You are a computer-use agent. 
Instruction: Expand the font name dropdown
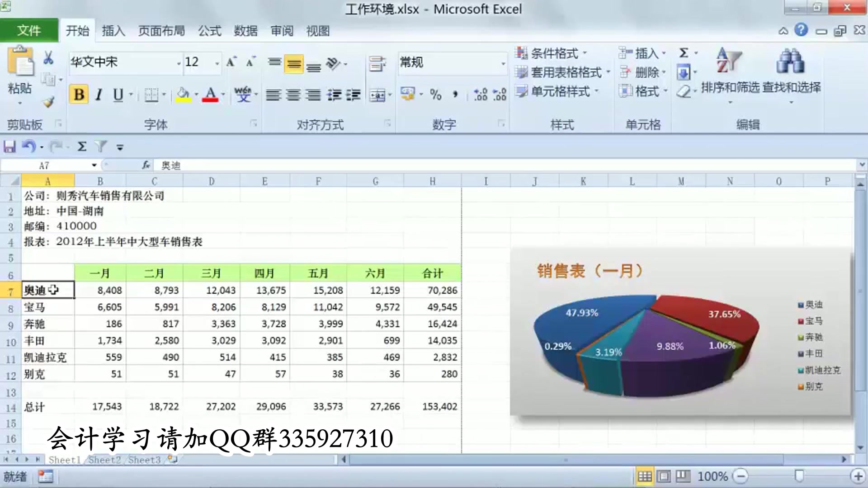click(x=179, y=63)
